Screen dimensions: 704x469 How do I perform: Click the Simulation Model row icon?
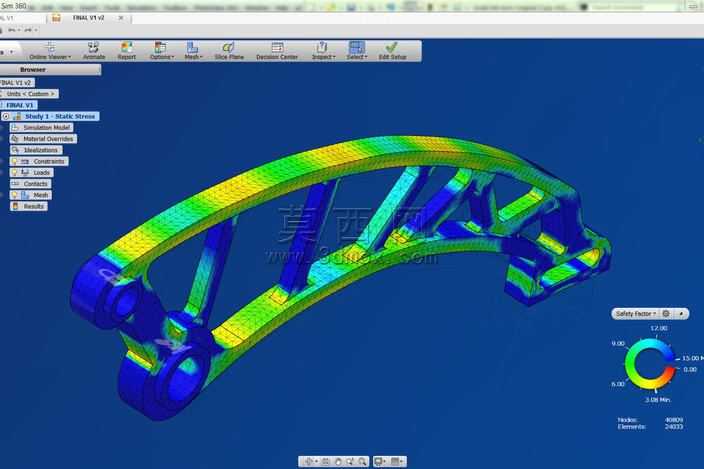[x=15, y=127]
